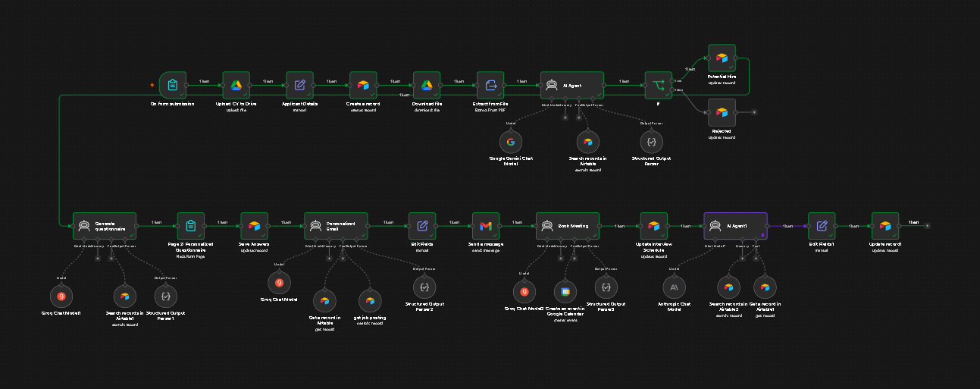980x389 pixels.
Task: Select the Personalized Email agent node
Action: pyautogui.click(x=337, y=226)
